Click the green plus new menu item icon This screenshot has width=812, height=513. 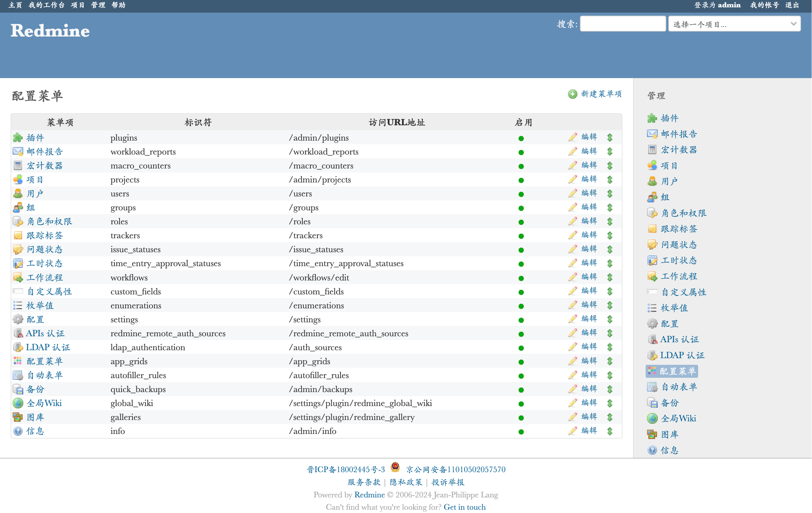[572, 94]
